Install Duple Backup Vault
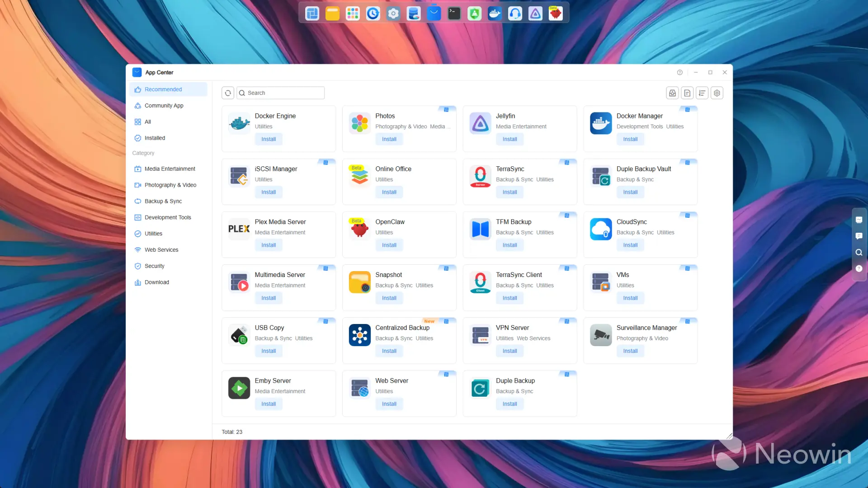 (630, 192)
